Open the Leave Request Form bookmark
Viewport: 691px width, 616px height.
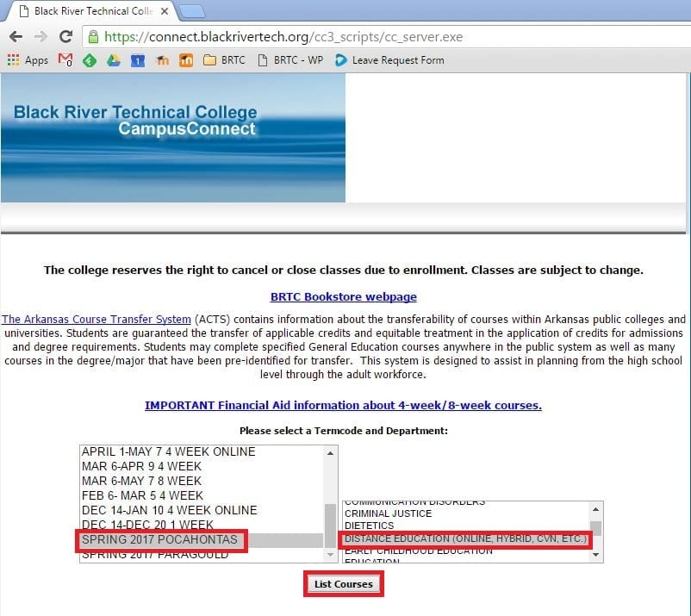[x=389, y=60]
